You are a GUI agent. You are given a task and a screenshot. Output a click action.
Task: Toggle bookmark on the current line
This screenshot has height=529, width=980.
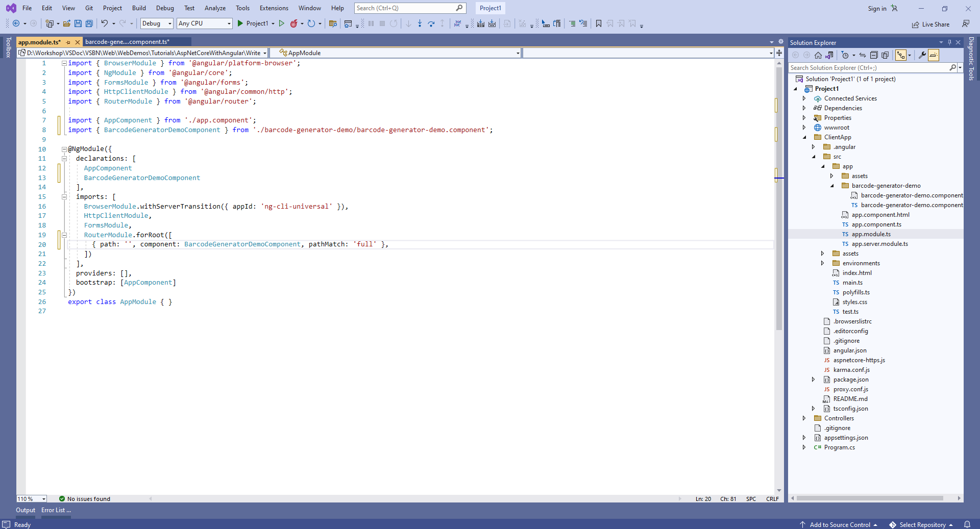point(599,23)
